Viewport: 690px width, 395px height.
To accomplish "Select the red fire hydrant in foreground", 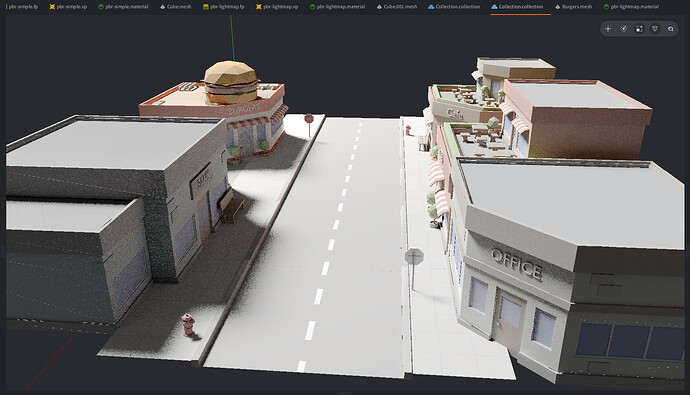I will pyautogui.click(x=188, y=325).
